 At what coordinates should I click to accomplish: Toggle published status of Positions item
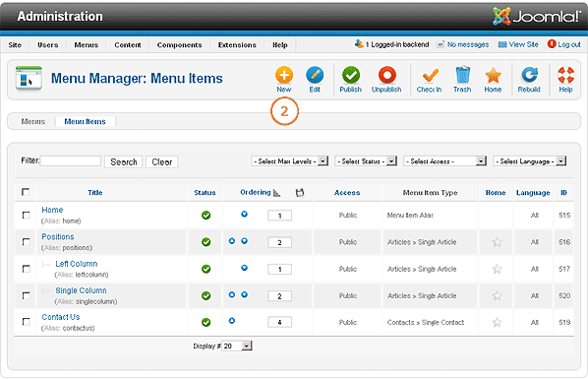[206, 242]
